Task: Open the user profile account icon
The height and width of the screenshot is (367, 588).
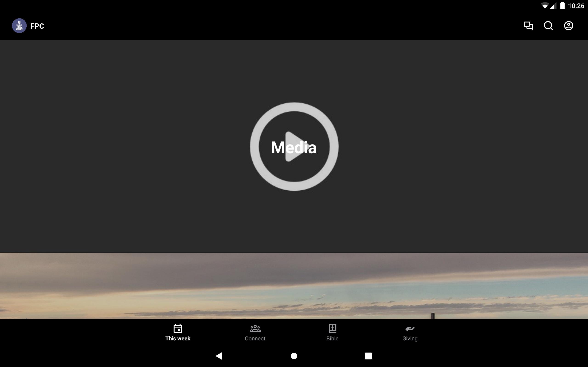Action: [x=568, y=26]
